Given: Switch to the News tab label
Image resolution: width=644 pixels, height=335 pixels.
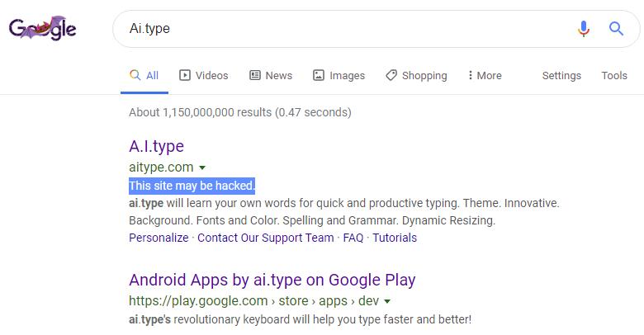Looking at the screenshot, I should click(x=279, y=76).
